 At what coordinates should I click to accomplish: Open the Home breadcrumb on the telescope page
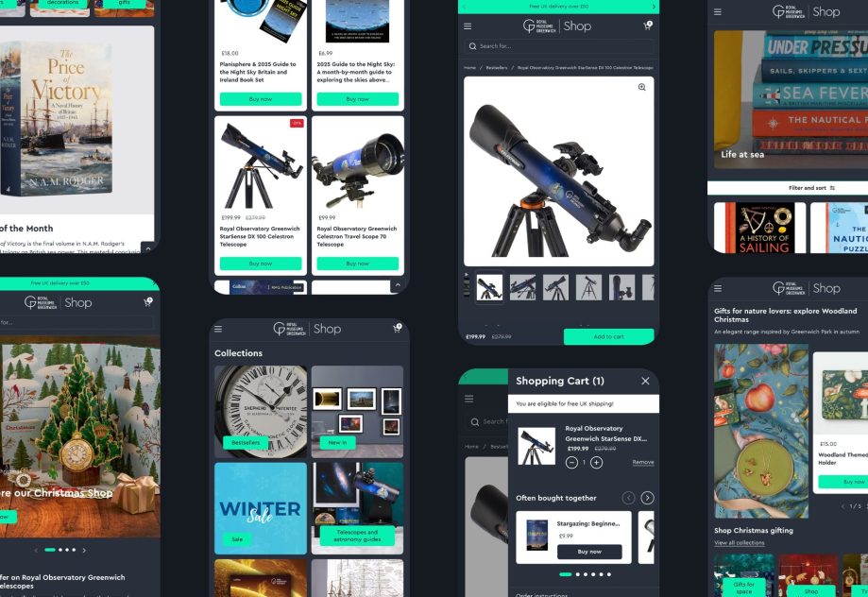pyautogui.click(x=469, y=68)
